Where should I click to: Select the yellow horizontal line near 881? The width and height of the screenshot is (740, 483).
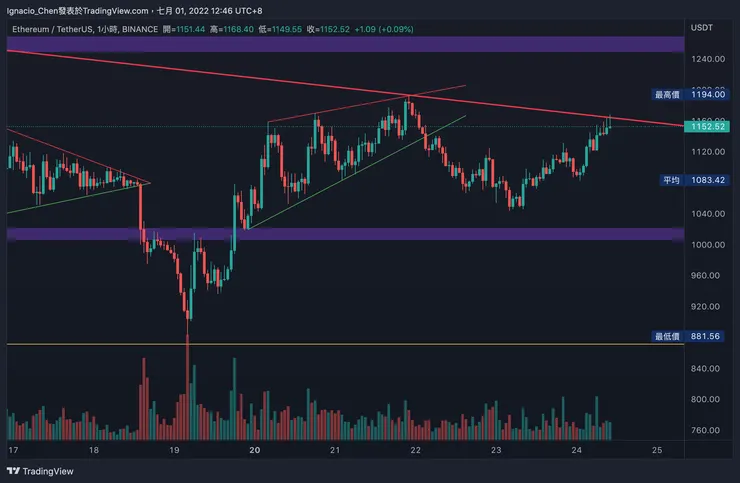345,344
